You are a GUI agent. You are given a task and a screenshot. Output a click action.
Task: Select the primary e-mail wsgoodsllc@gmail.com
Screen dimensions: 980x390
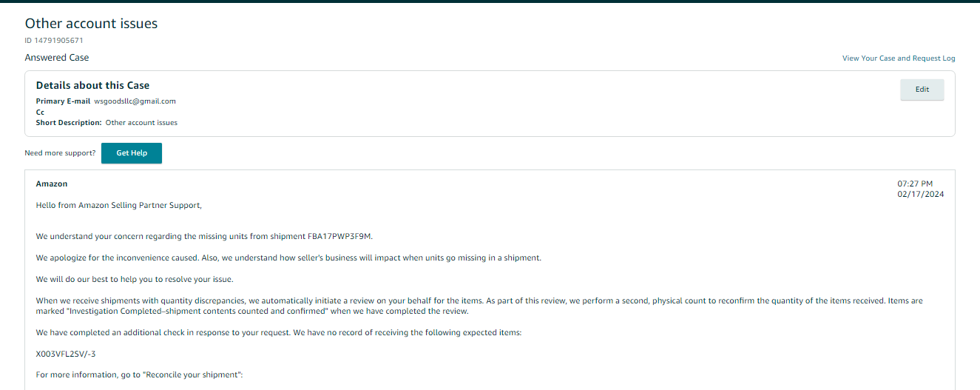coord(135,101)
